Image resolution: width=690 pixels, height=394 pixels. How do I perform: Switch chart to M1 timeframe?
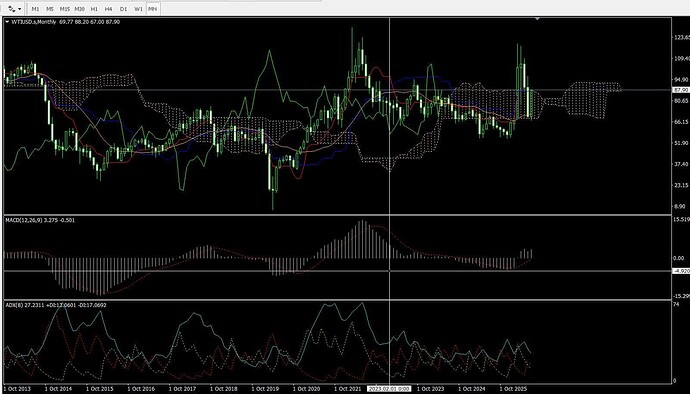35,9
